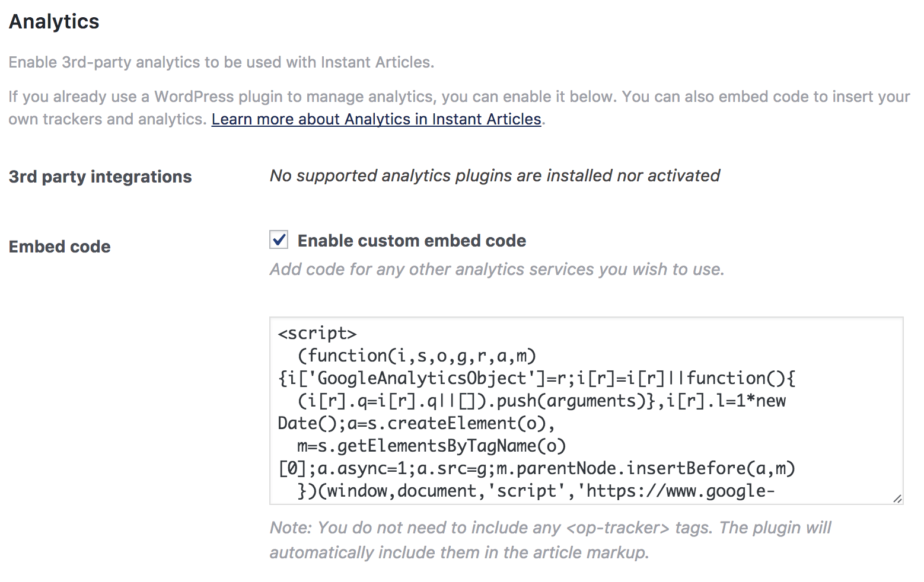The width and height of the screenshot is (924, 582).
Task: Open Learn more about Analytics in Instant Articles
Action: pos(376,119)
